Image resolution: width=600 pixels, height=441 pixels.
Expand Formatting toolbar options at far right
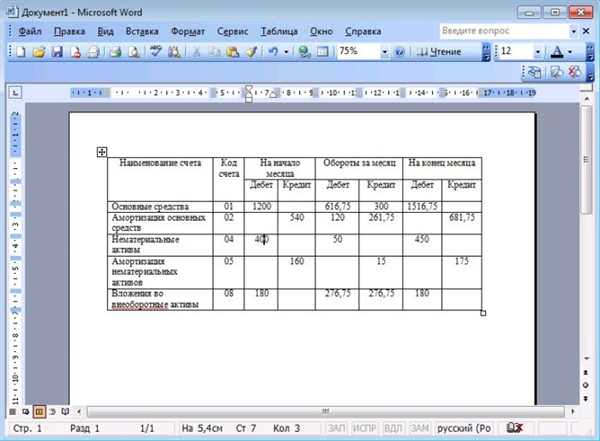[590, 52]
